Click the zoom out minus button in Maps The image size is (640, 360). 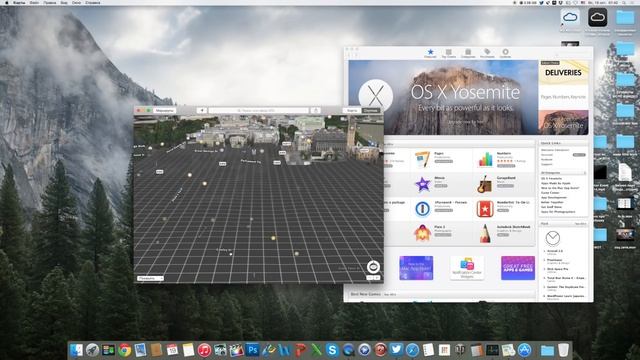(x=370, y=278)
